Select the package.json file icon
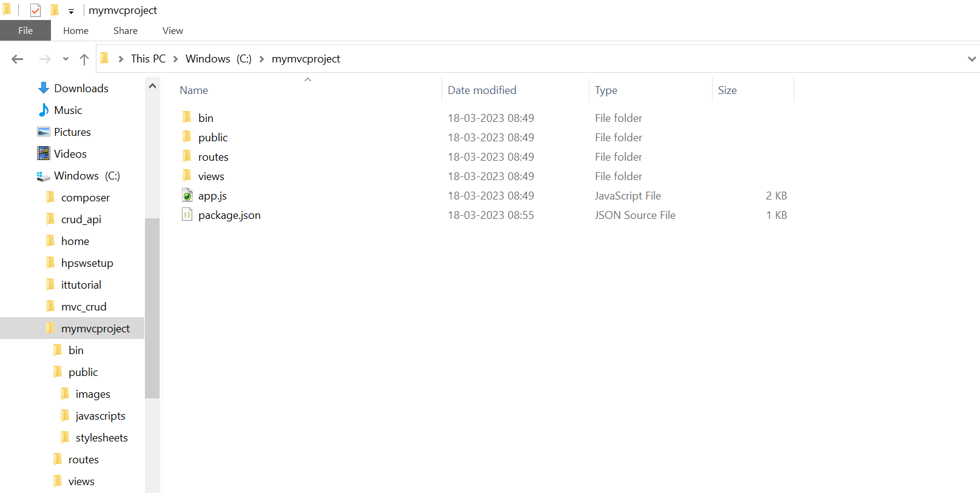The image size is (980, 493). 187,215
